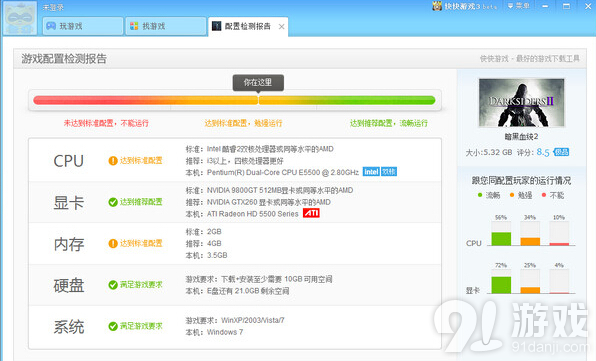Click the 达到标准配置，勉强运行 label
Screen dimensions: 596x361
pos(243,123)
